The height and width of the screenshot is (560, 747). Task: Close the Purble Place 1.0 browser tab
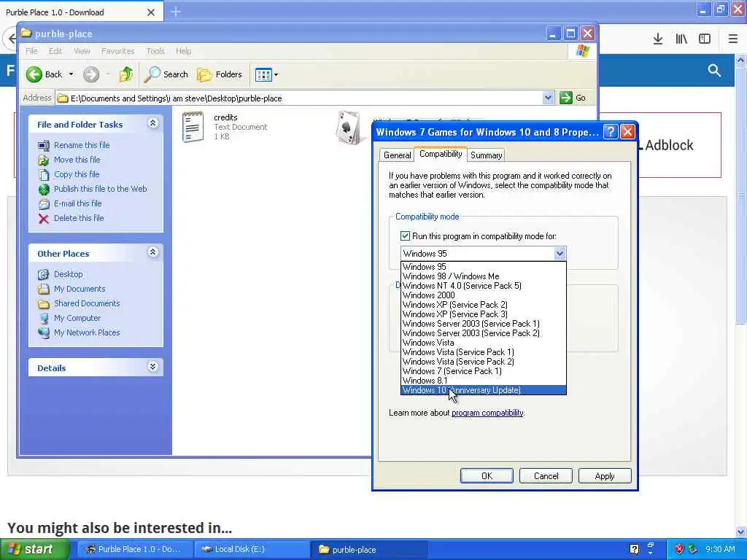[x=151, y=12]
